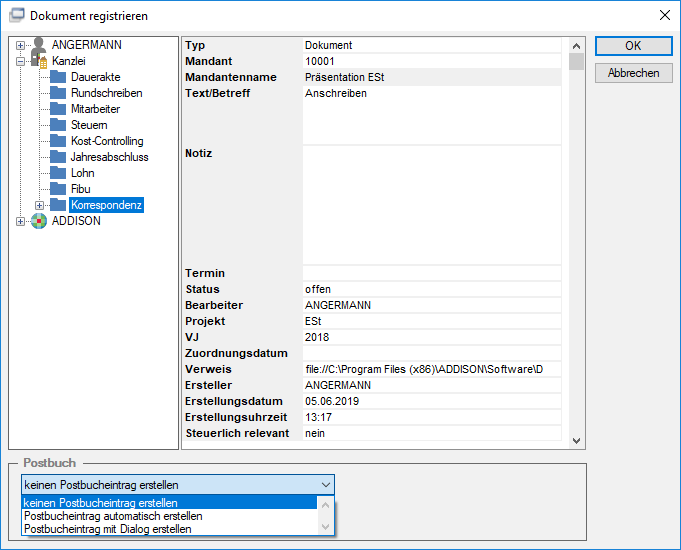Close the Dokument registrieren dialog

click(664, 15)
